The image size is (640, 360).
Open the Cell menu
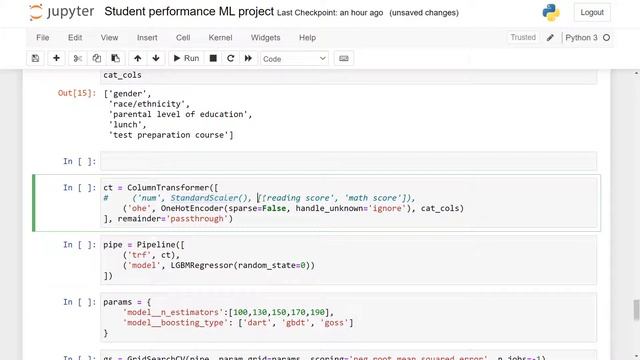(183, 38)
